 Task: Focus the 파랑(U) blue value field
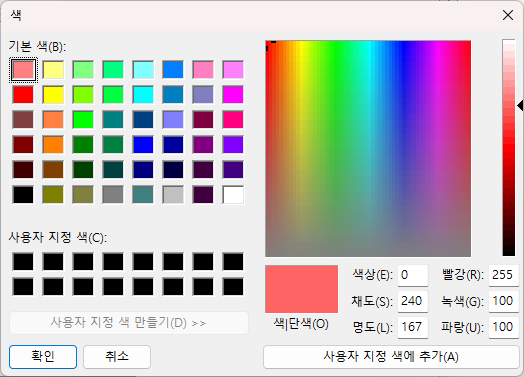tap(504, 327)
